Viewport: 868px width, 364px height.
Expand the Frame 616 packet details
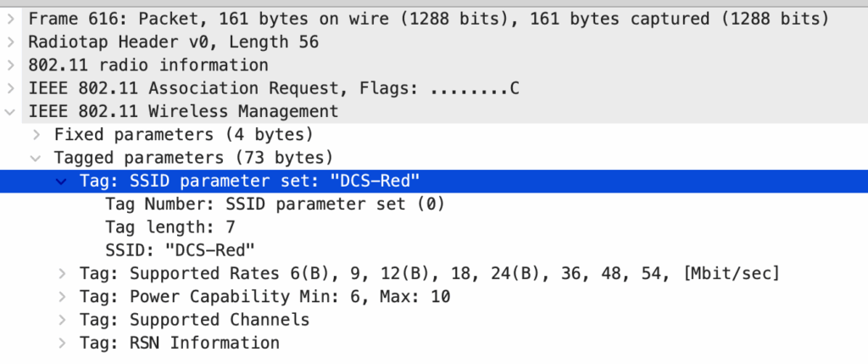tap(9, 18)
